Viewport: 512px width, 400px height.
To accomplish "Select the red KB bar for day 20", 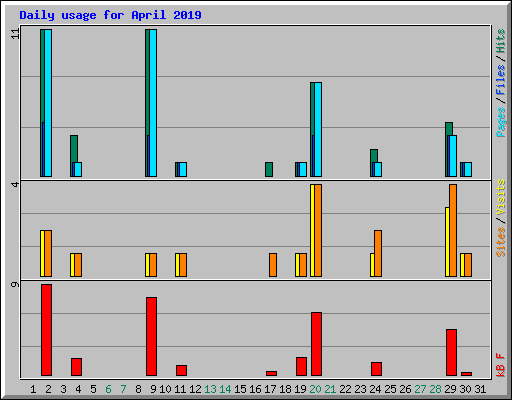I will click(x=317, y=344).
